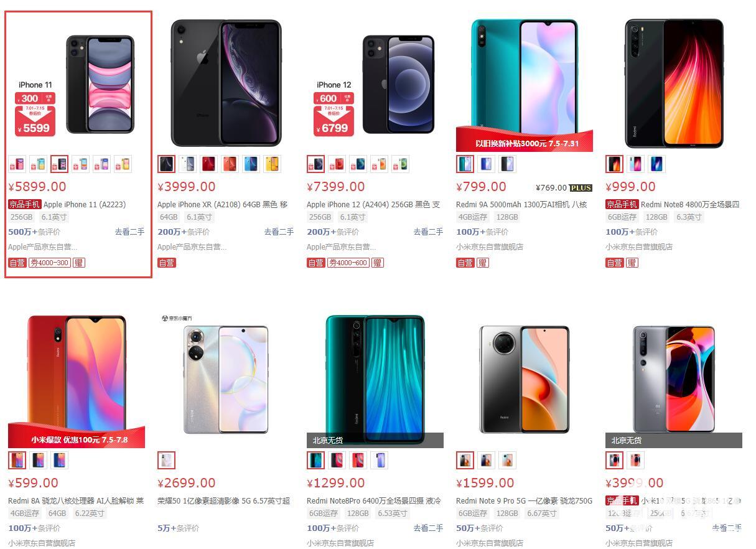Select the yellow iPhone XR color variant
This screenshot has height=549, width=756.
[x=272, y=164]
